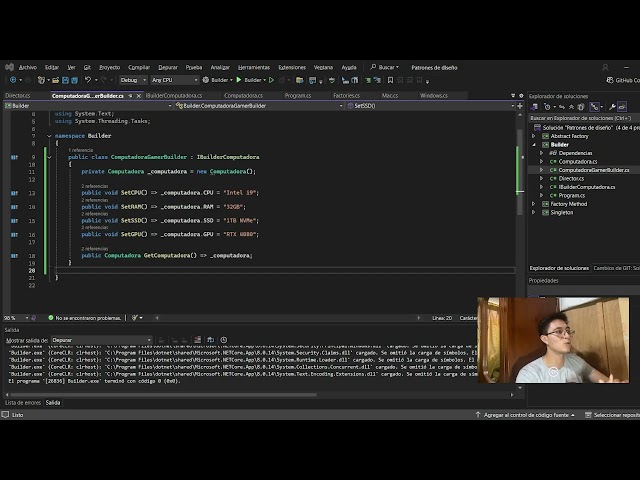Viewport: 640px width, 480px height.
Task: Toggle Solution Explorer show all files
Action: [x=581, y=107]
